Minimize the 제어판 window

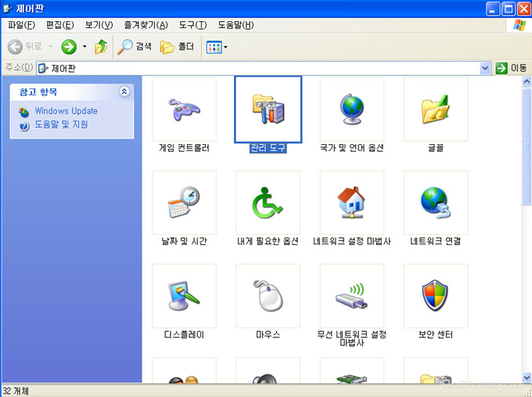coord(493,9)
